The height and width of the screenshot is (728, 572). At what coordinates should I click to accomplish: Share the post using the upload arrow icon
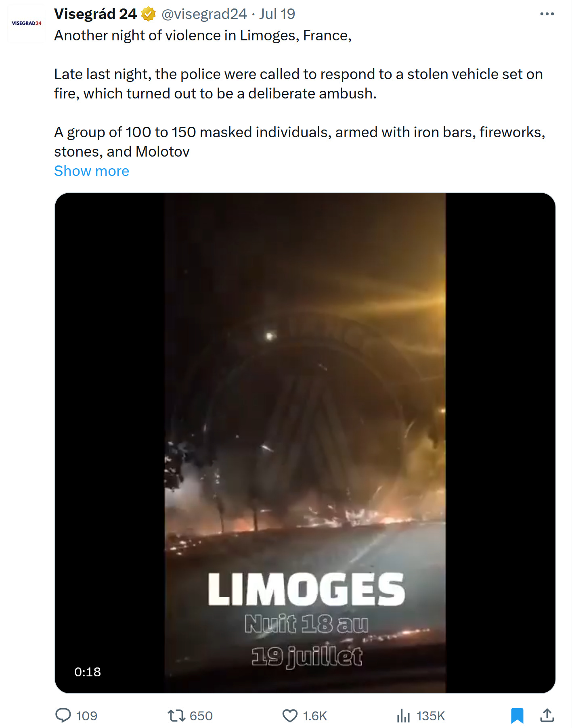547,715
